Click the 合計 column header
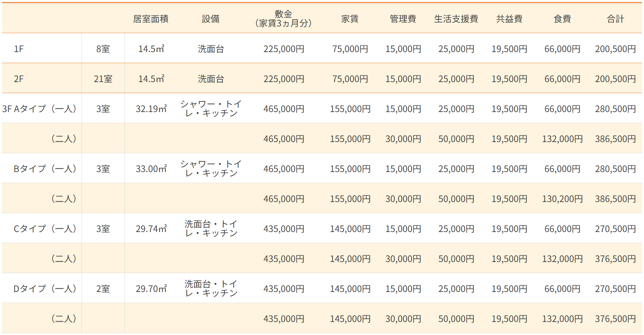The width and height of the screenshot is (644, 335). [x=615, y=19]
